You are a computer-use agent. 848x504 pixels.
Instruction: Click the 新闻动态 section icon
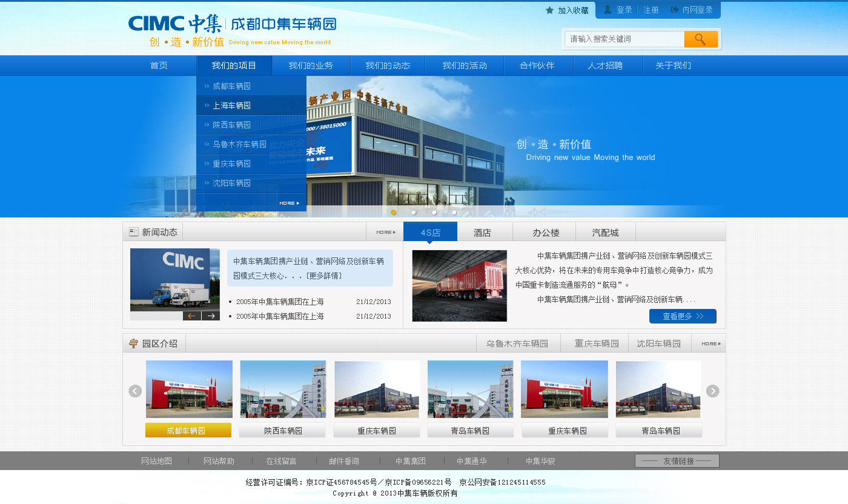(134, 232)
